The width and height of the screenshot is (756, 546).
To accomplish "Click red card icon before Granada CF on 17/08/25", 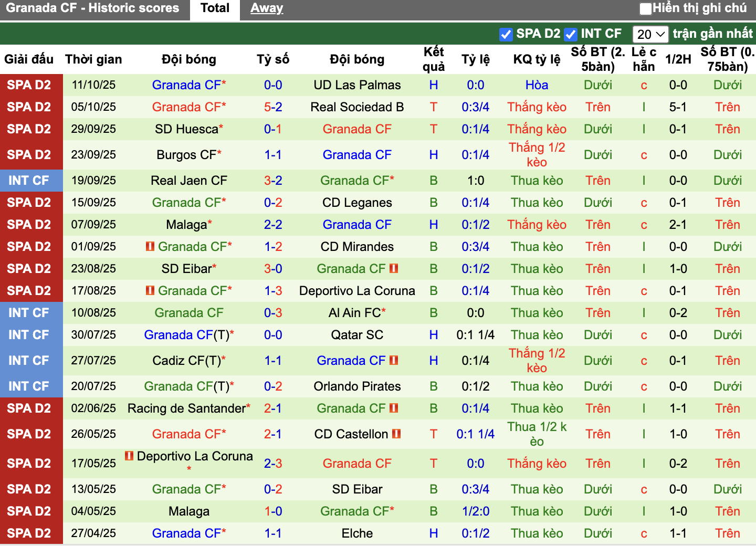I will [150, 290].
